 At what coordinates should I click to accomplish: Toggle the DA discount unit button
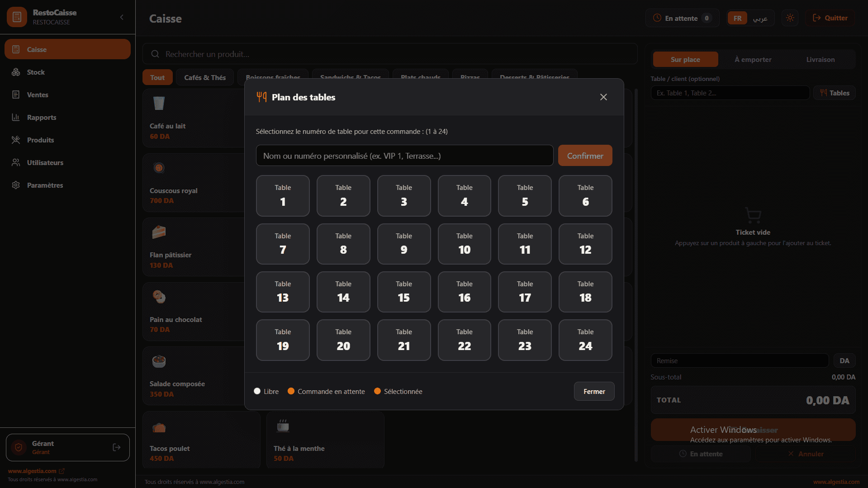pos(844,360)
